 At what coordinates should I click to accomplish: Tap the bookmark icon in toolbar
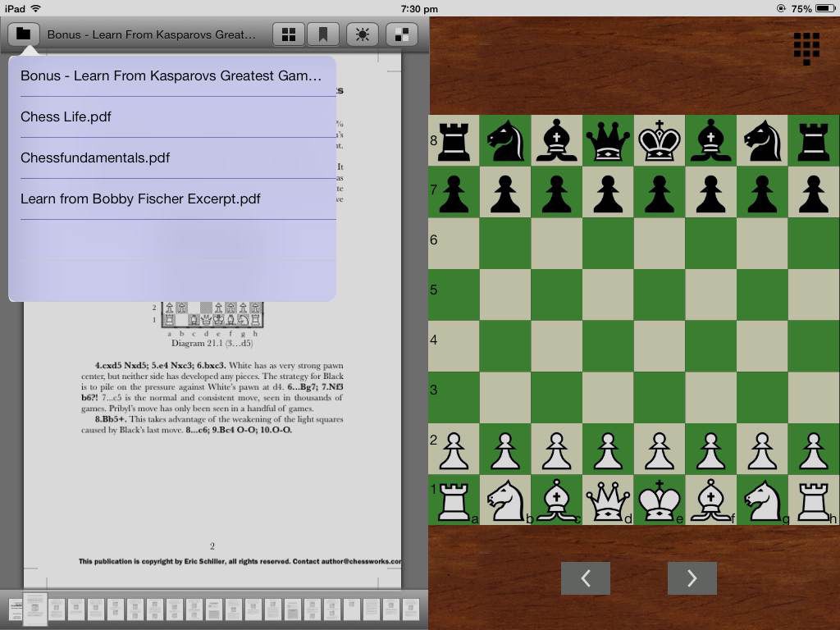tap(323, 34)
